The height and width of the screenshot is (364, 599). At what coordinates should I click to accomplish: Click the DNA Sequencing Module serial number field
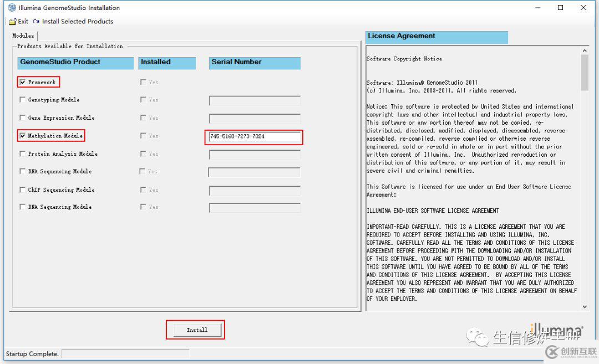coord(255,208)
